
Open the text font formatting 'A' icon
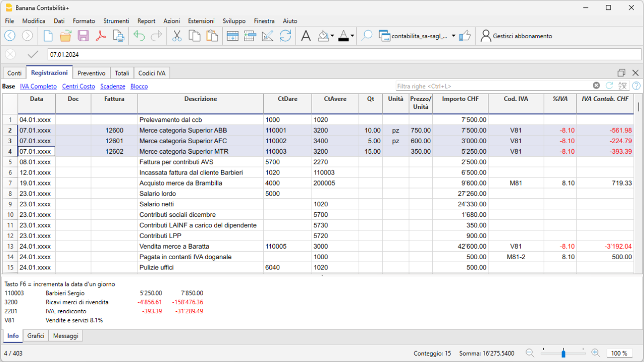(306, 36)
